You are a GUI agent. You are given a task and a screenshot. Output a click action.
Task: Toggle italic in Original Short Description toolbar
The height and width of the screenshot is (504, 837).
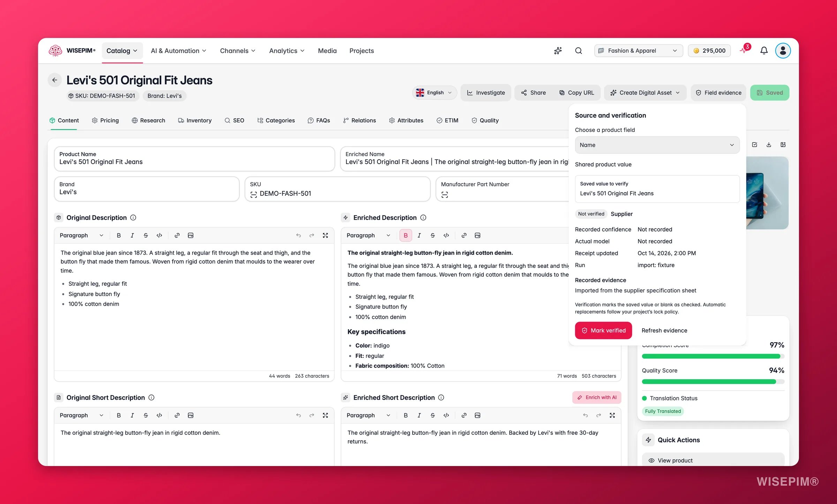(x=132, y=415)
